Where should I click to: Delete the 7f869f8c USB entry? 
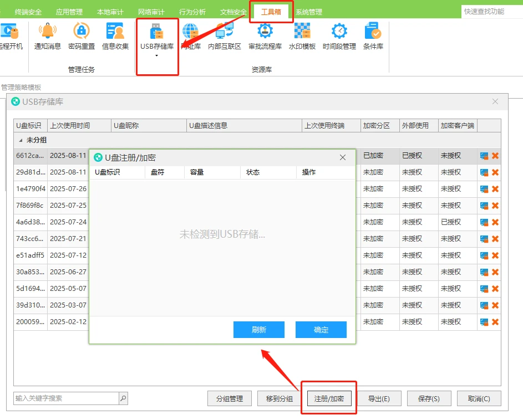pyautogui.click(x=495, y=206)
